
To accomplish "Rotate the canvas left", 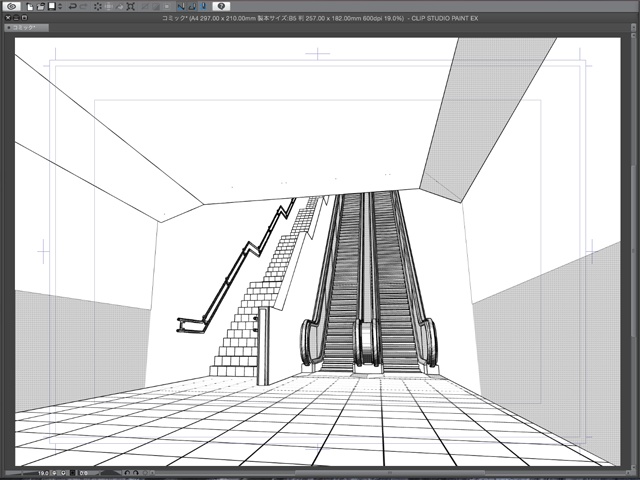I will 127,473.
